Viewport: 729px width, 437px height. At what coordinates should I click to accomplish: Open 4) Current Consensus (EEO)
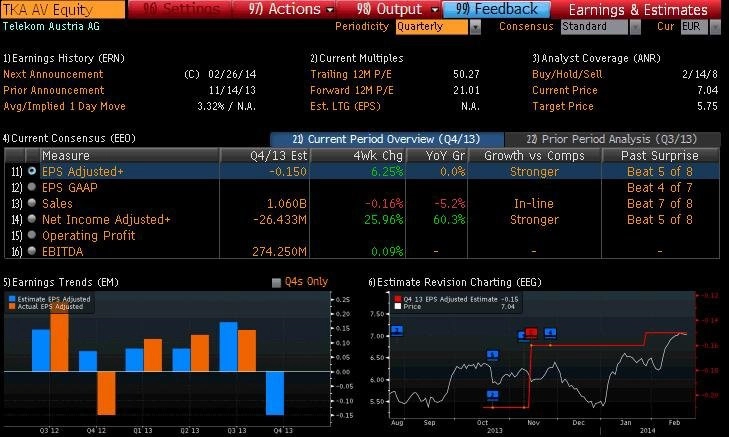click(69, 138)
